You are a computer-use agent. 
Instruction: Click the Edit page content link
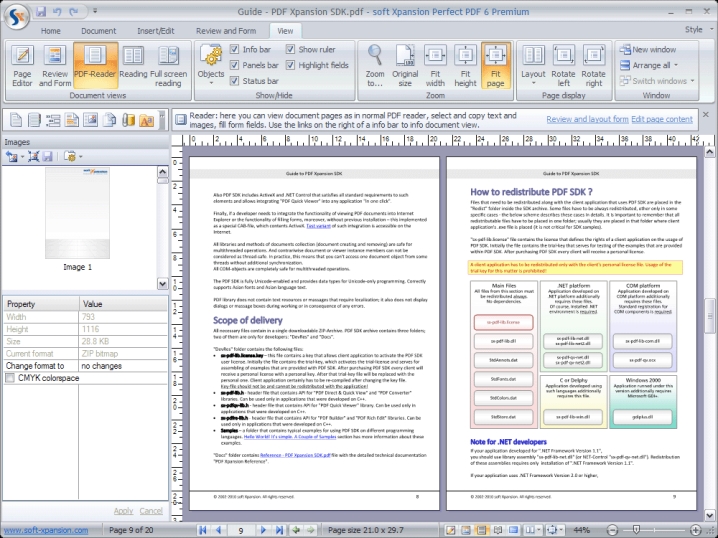(662, 119)
